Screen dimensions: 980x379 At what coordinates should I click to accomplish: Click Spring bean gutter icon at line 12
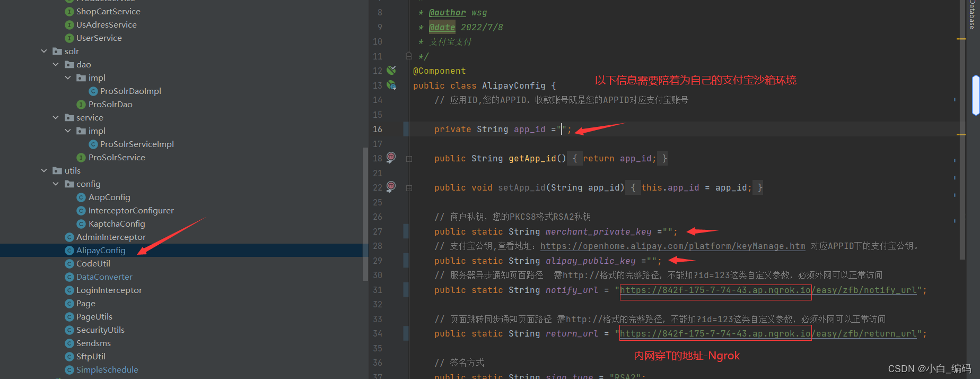click(x=391, y=70)
